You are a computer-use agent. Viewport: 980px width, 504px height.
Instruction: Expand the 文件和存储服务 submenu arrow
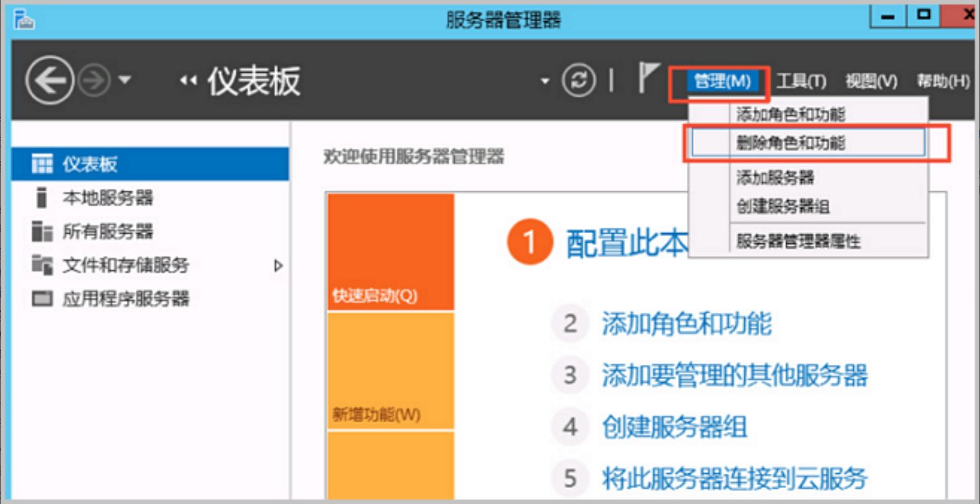coord(278,265)
